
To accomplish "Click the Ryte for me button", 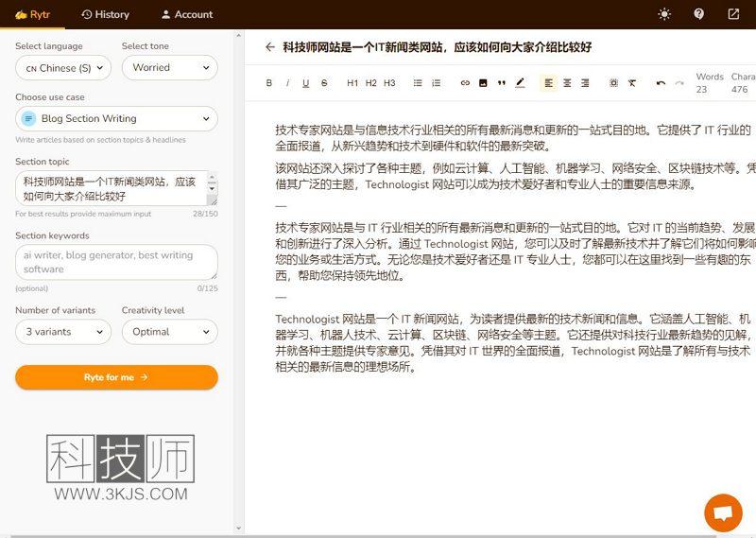I will (116, 377).
